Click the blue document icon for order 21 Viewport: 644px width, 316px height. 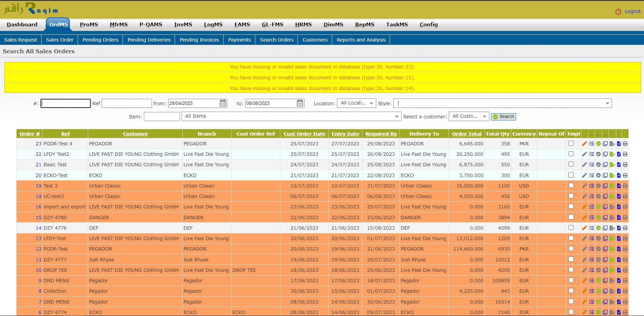click(619, 165)
